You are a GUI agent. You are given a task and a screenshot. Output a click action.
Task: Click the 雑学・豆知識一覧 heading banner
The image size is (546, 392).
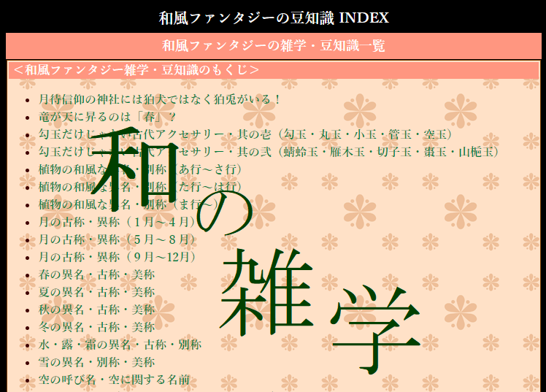point(273,46)
